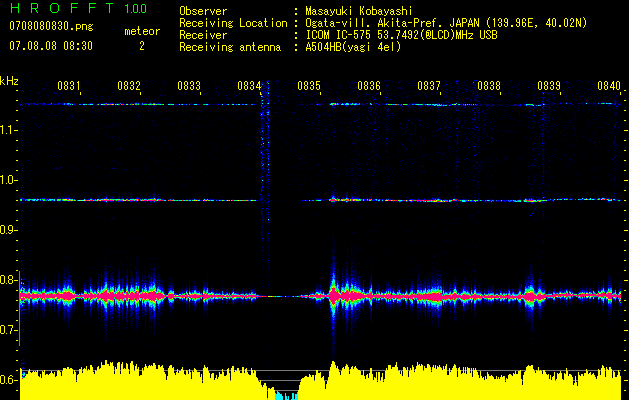Click the 0.7 kHz axis label

click(x=9, y=330)
